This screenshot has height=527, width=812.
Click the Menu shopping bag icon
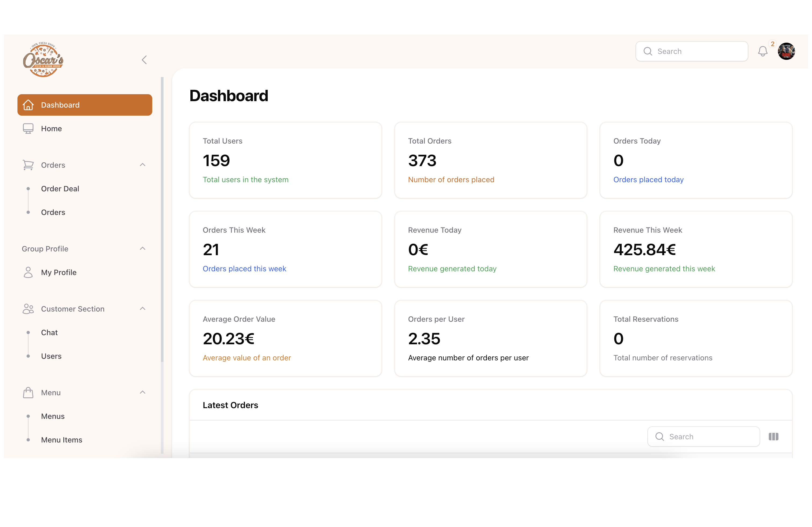click(28, 393)
